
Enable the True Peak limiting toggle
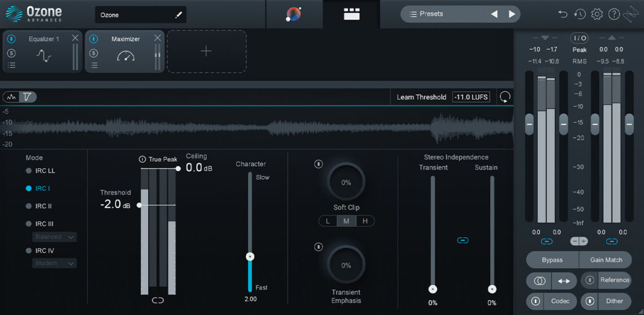tap(142, 159)
